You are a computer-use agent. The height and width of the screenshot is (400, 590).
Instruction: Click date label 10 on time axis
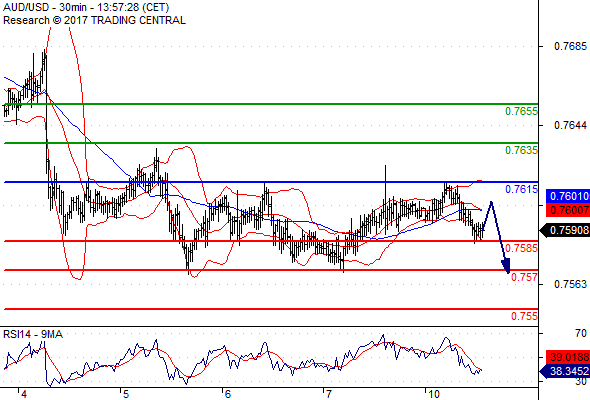433,394
